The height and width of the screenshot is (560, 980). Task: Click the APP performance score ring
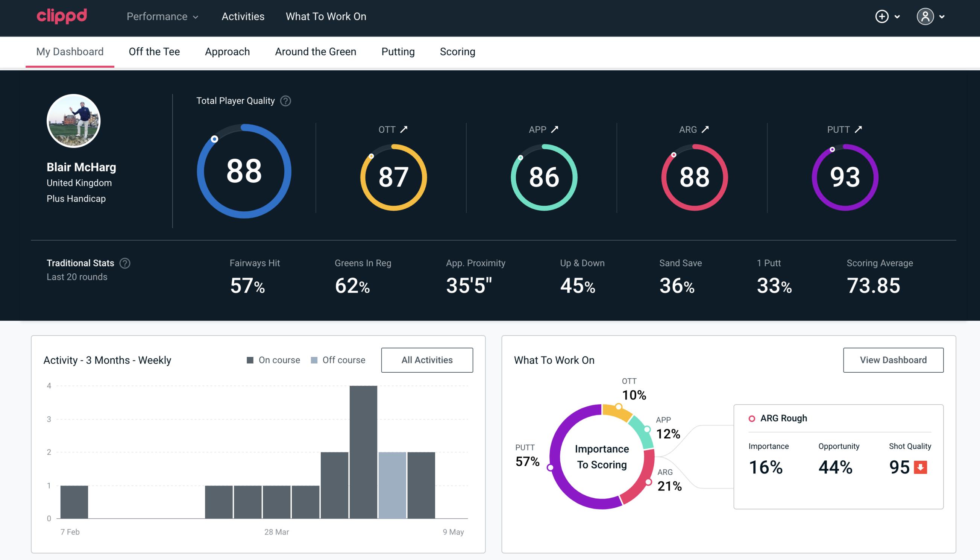[x=544, y=176]
